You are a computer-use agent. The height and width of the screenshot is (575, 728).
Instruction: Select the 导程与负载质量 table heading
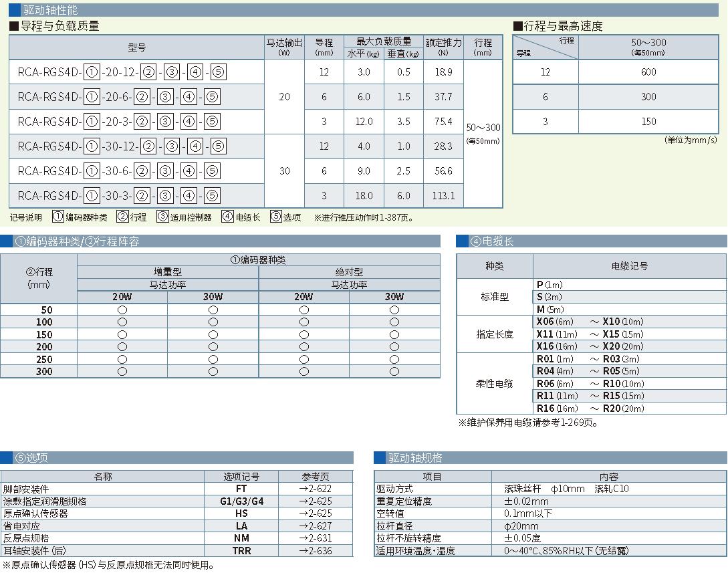55,26
